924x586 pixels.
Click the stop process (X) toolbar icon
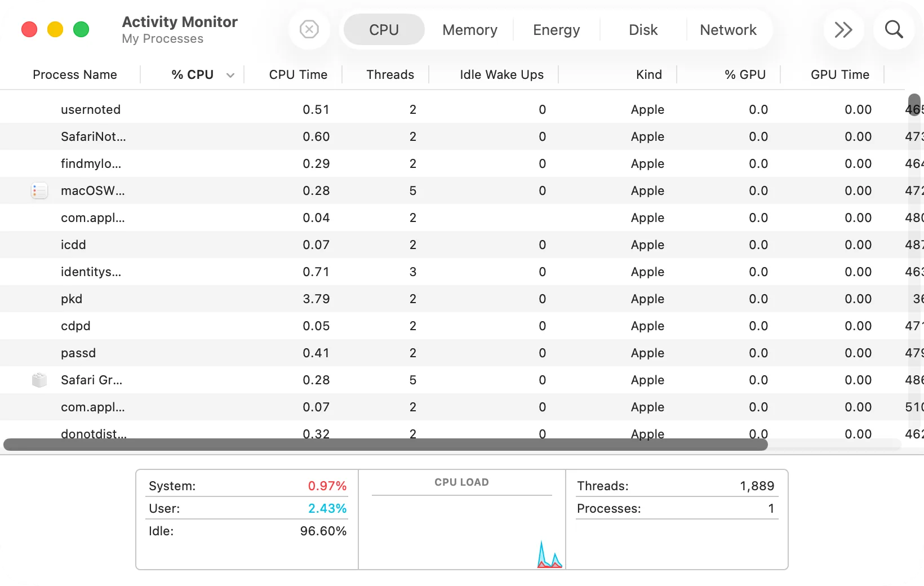[309, 29]
